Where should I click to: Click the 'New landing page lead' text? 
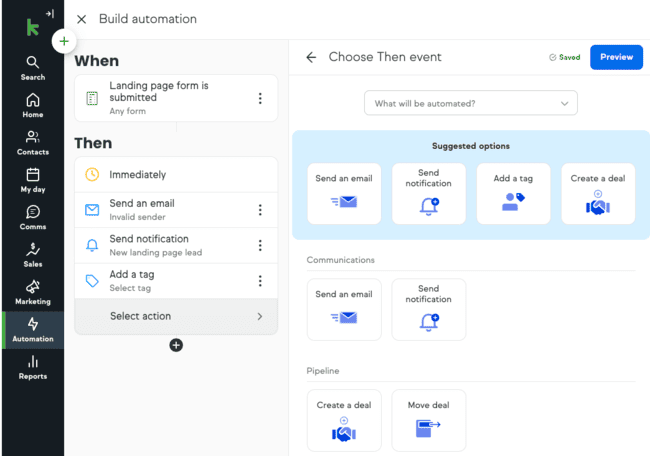155,252
